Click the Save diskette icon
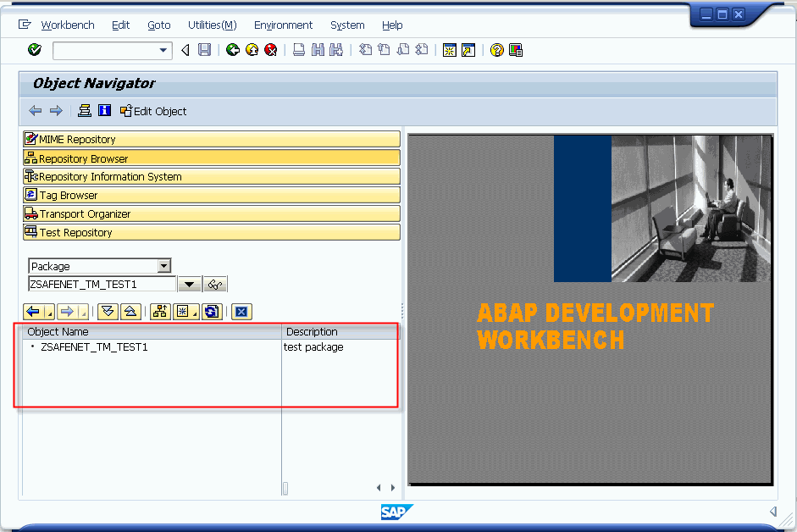 [x=204, y=50]
